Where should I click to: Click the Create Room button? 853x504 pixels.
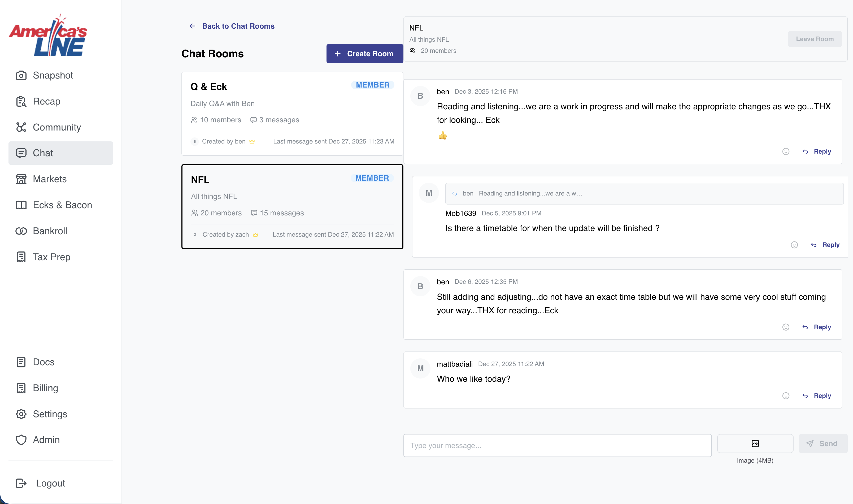364,53
